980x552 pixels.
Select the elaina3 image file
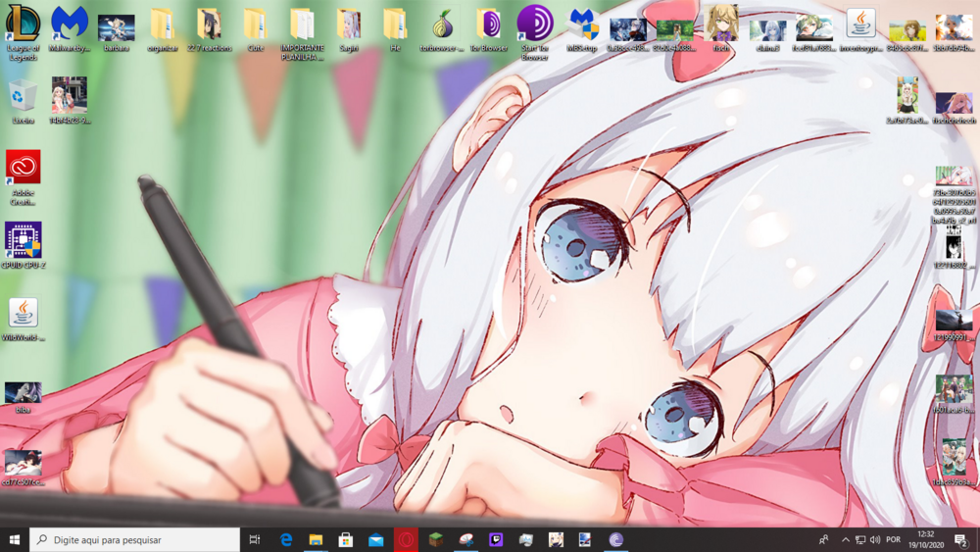(x=767, y=34)
